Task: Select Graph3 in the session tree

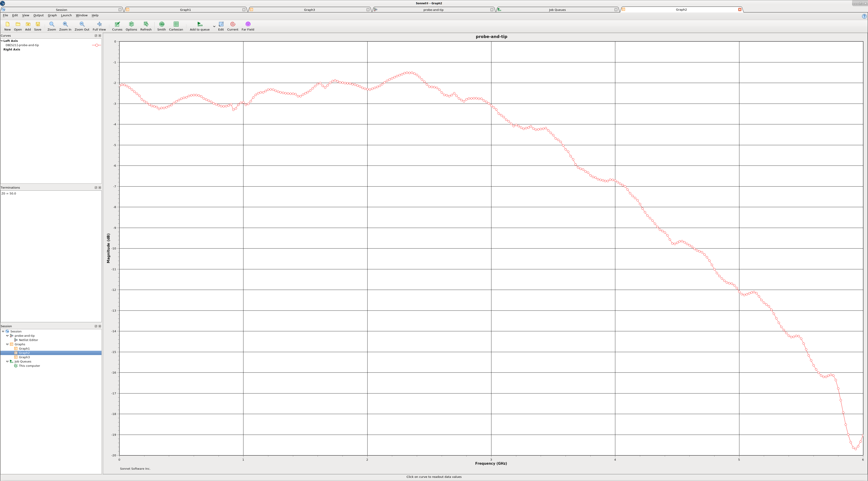Action: pos(24,357)
